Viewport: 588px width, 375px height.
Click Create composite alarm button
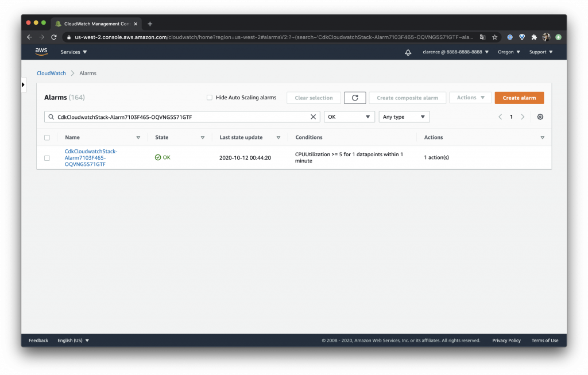tap(407, 98)
